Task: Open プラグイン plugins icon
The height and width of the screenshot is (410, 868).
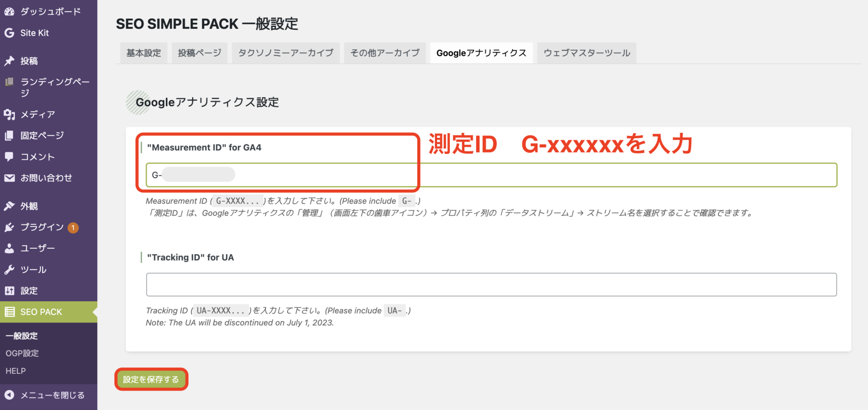Action: [x=9, y=227]
